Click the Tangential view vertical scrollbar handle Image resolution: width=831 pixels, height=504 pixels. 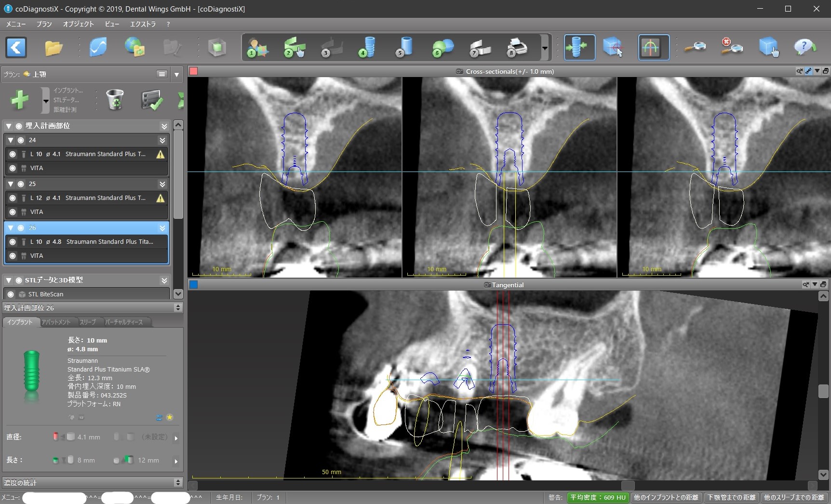(x=823, y=391)
